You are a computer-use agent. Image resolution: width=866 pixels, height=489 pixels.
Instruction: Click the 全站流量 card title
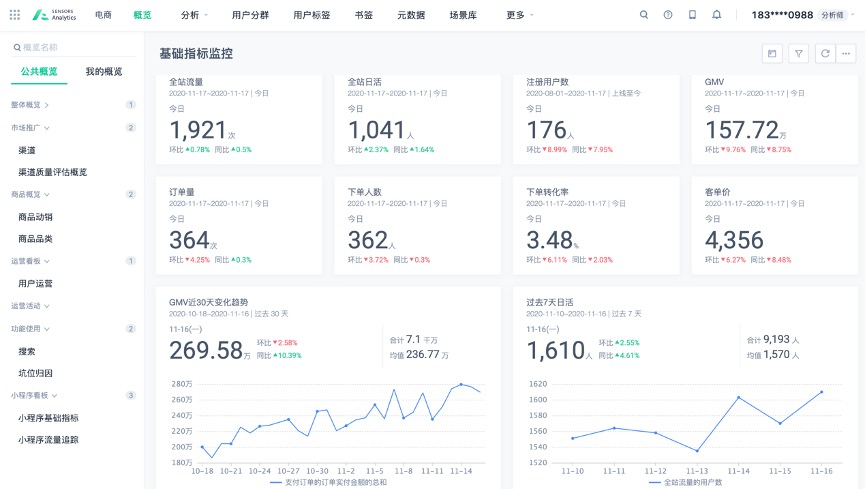click(x=186, y=82)
